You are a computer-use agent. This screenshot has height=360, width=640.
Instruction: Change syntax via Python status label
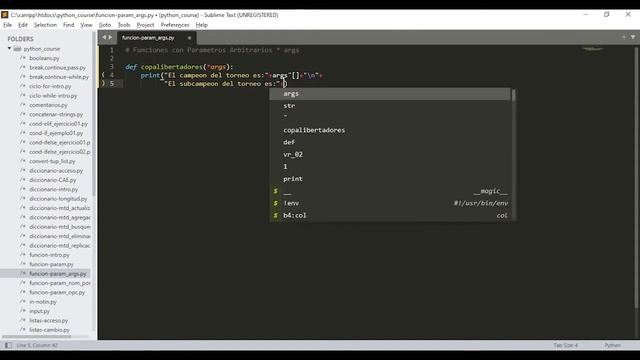click(613, 345)
